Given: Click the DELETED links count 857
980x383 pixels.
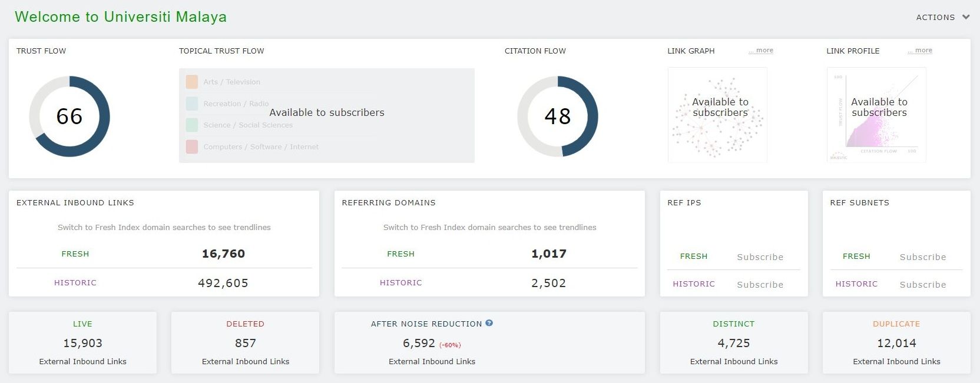Looking at the screenshot, I should 246,343.
